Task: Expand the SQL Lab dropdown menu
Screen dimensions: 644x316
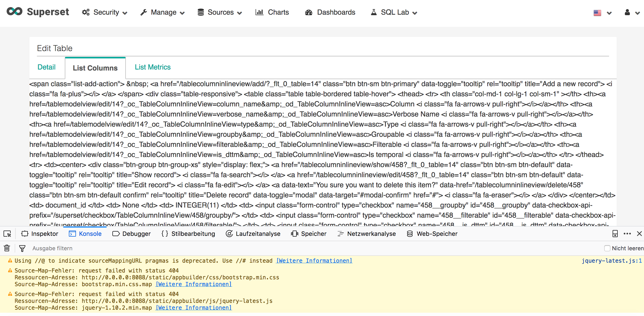Action: coord(415,13)
